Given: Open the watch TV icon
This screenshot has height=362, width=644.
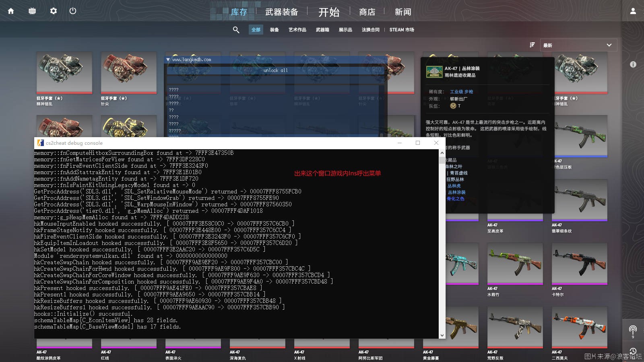Looking at the screenshot, I should point(32,11).
